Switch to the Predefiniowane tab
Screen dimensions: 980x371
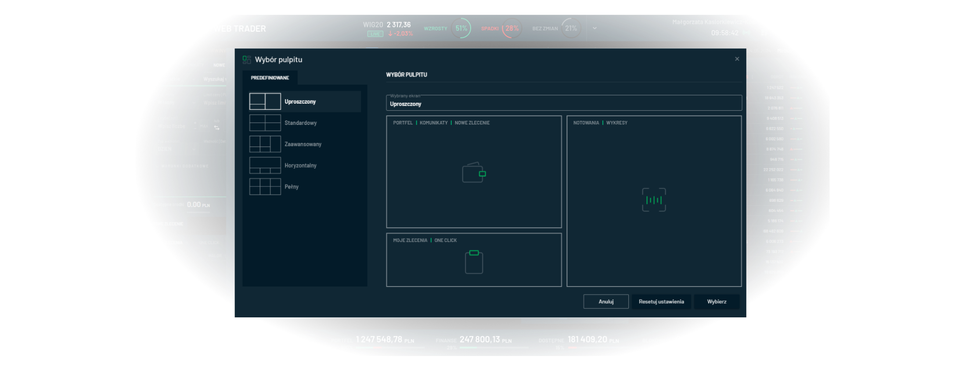270,78
